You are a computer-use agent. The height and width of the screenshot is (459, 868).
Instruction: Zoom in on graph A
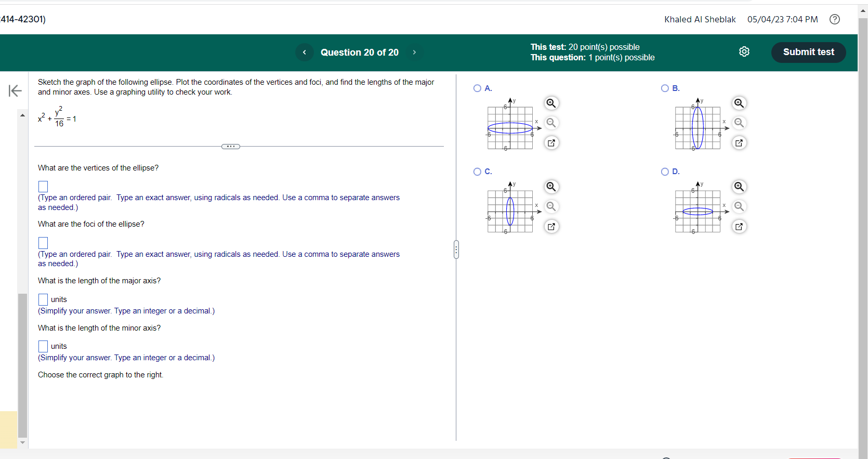coord(551,103)
